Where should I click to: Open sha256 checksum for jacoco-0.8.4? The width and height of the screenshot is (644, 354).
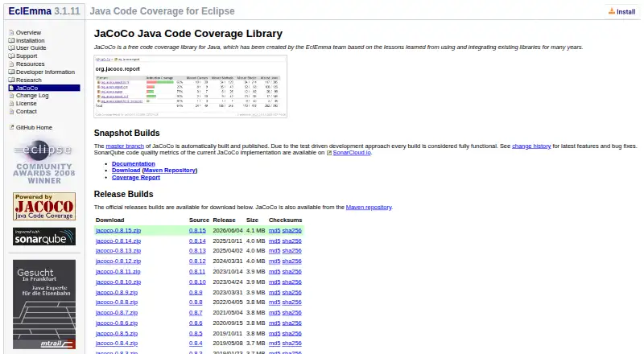(291, 344)
